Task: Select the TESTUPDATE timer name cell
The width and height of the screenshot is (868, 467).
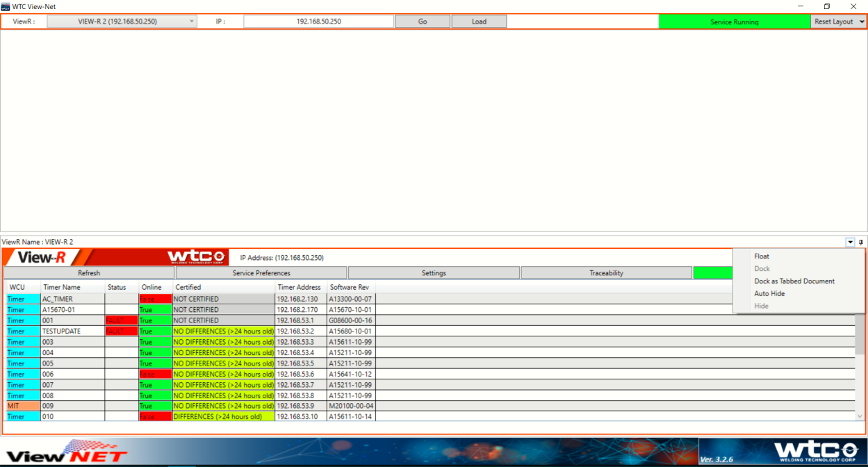Action: 73,331
